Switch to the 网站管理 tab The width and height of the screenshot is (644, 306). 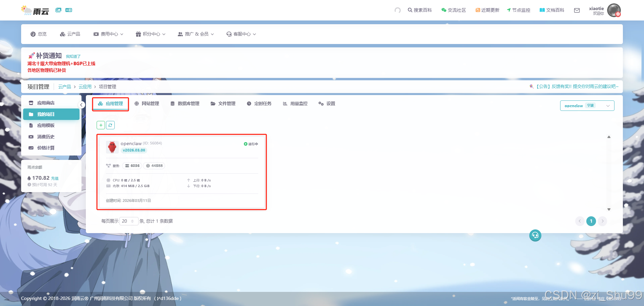click(x=147, y=103)
